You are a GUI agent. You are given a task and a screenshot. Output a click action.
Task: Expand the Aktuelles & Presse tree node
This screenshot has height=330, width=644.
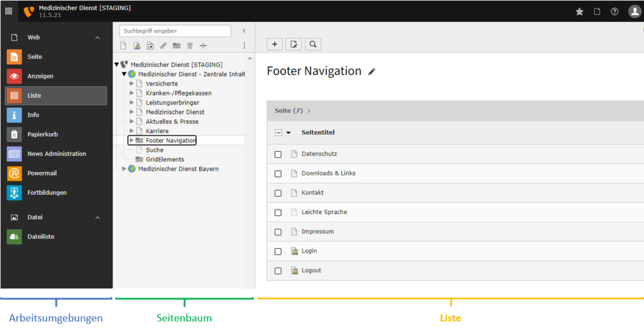[x=132, y=122]
